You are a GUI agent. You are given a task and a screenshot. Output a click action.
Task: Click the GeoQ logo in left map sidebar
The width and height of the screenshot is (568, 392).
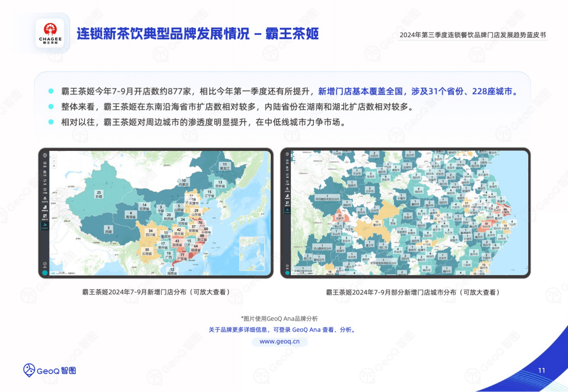(45, 155)
